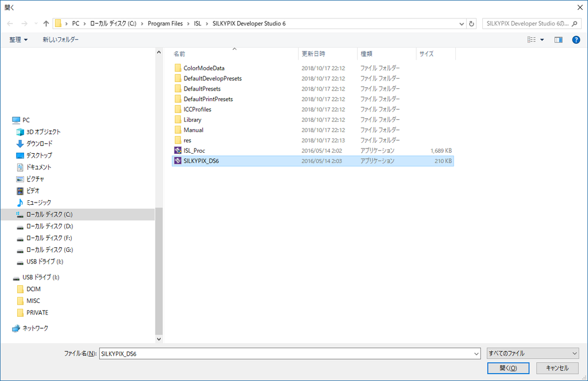Select the ISL_Proc application icon
The image size is (588, 381).
pyautogui.click(x=178, y=150)
